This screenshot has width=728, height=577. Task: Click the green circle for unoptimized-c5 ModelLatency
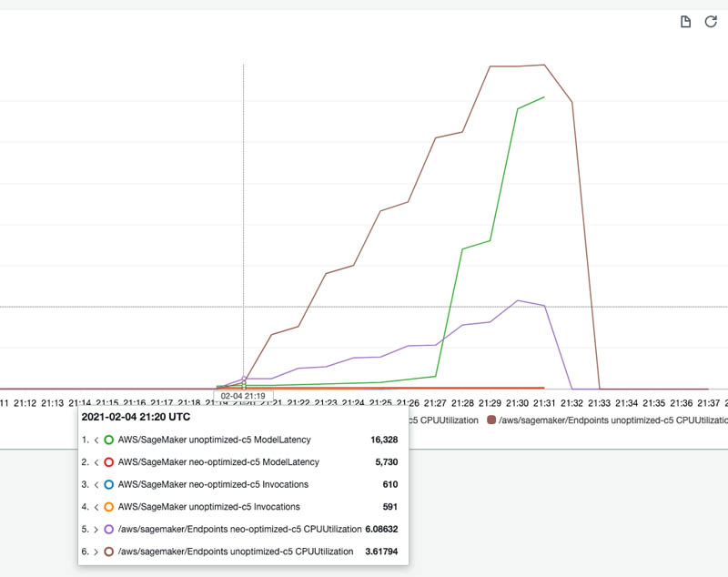tap(108, 440)
